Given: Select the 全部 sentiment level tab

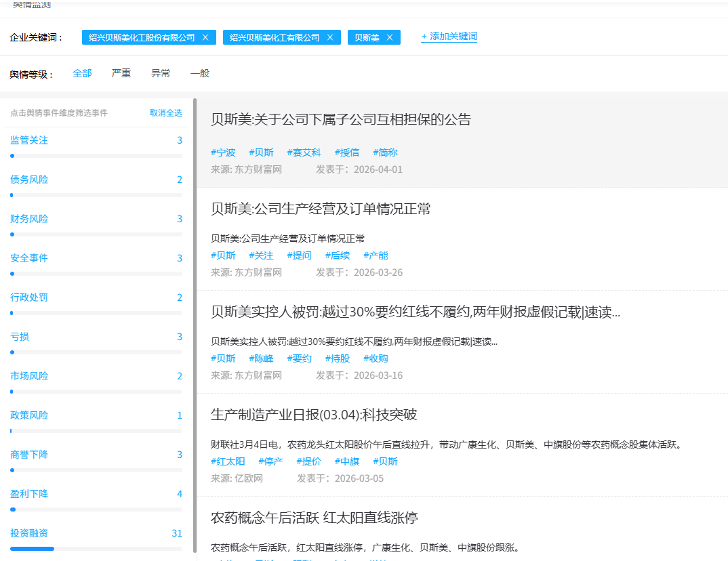Looking at the screenshot, I should click(x=82, y=73).
